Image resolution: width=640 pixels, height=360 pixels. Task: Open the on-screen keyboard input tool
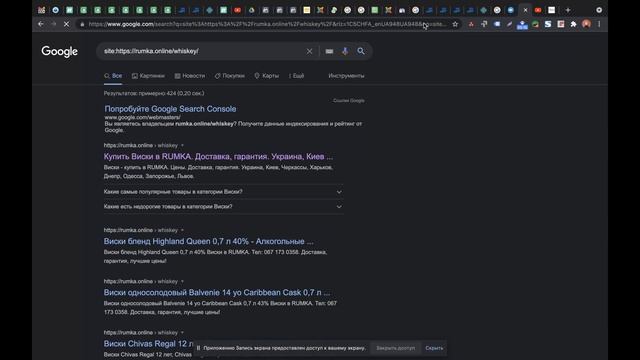[329, 51]
